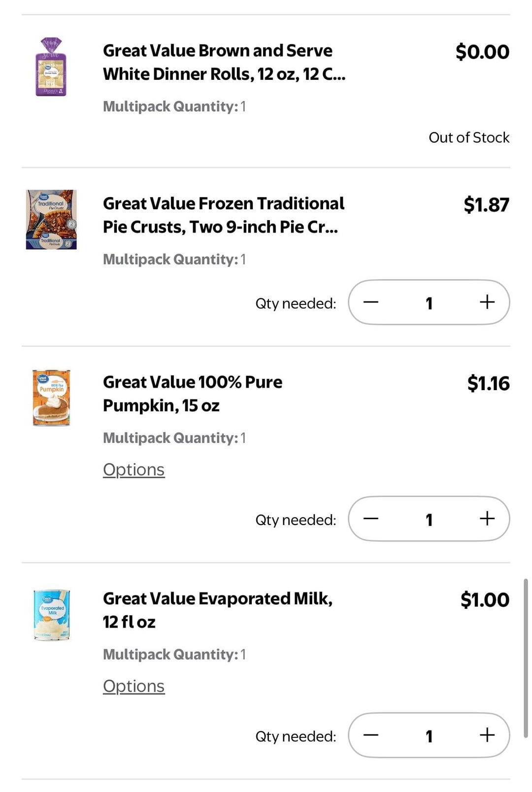532x792 pixels.
Task: Click the page scrollbar on right edge
Action: click(x=526, y=658)
